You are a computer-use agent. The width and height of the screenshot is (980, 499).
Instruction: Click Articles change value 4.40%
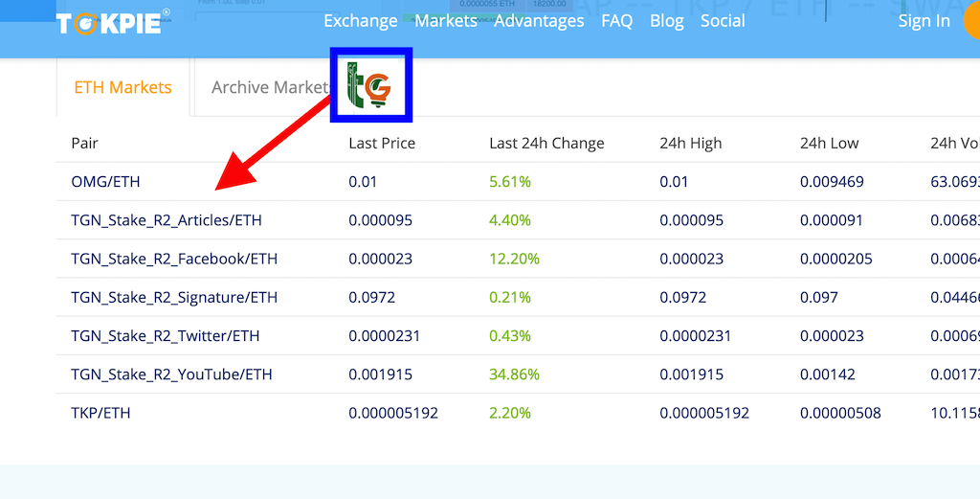[x=510, y=220]
